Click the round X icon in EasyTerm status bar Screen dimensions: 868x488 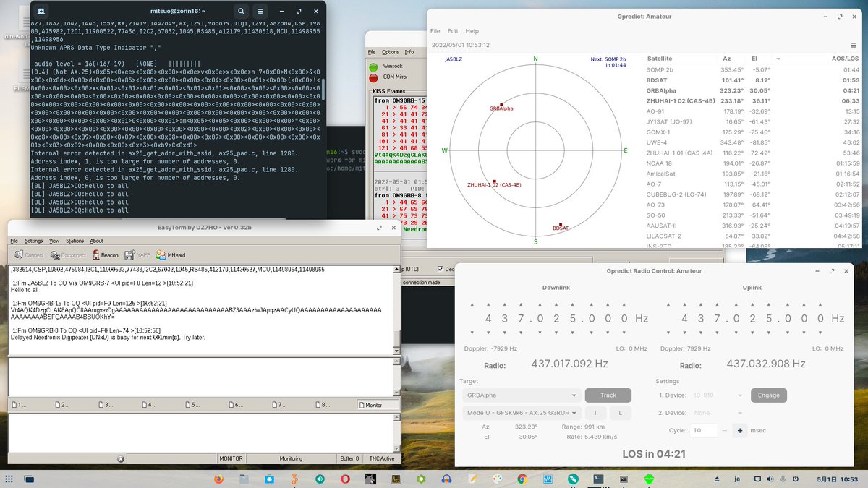coord(121,458)
